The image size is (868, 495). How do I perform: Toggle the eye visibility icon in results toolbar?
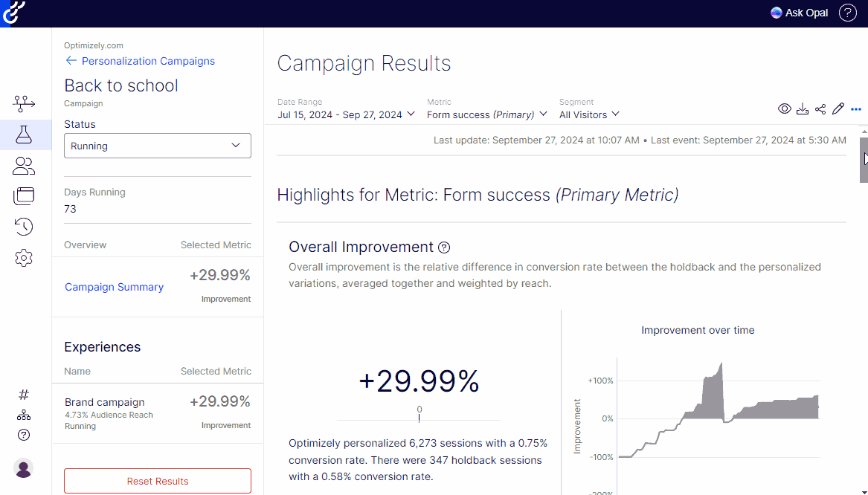785,109
